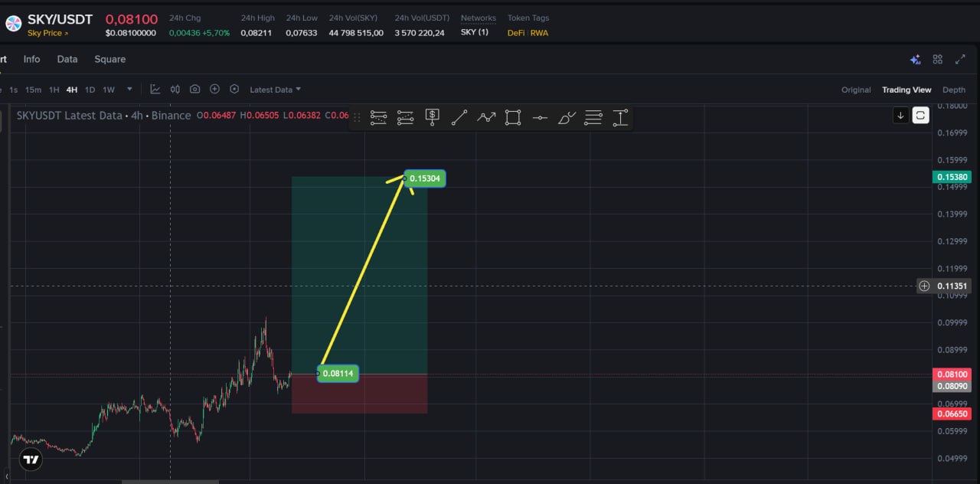Click the 0.08100 red axis price tag
The image size is (980, 484).
pos(952,374)
